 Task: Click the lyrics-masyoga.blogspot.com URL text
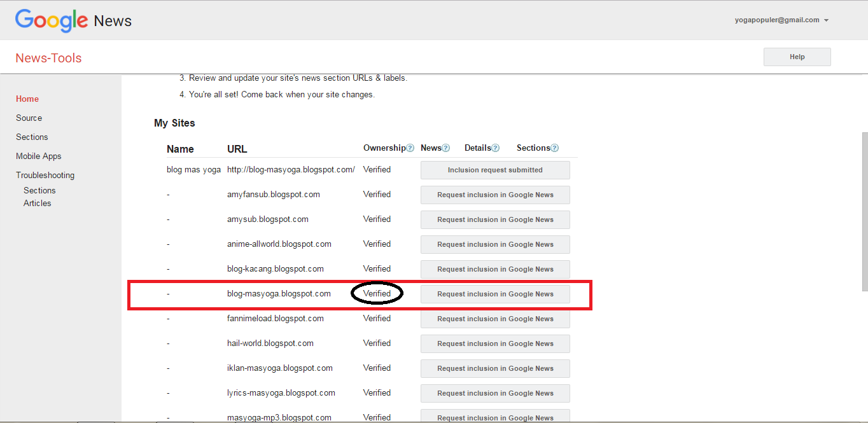281,392
